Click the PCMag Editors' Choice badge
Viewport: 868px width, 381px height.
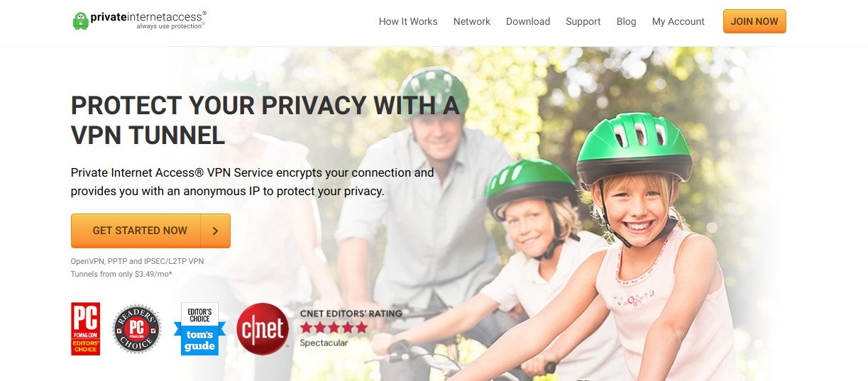pyautogui.click(x=86, y=328)
